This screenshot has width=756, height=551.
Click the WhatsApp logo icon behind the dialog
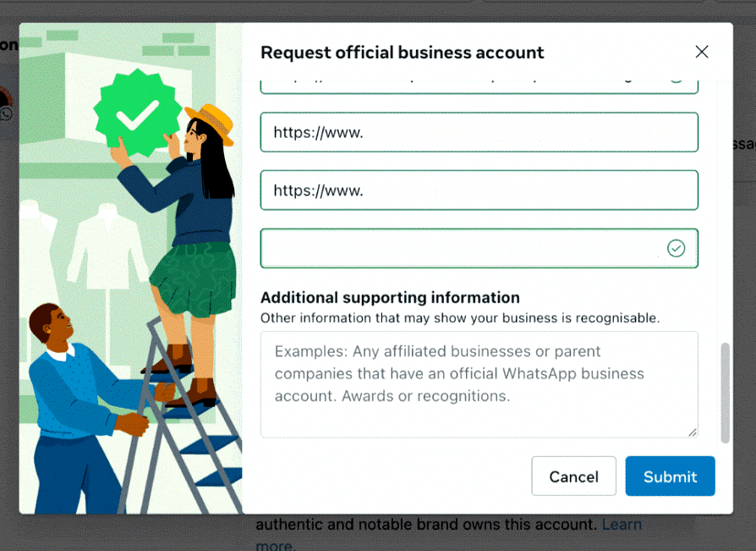pos(6,114)
